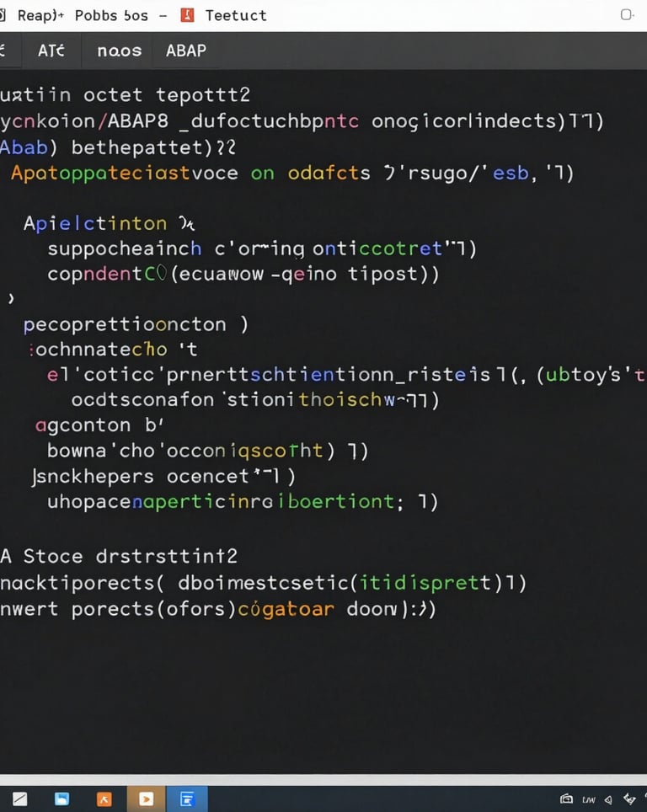Open the orange arrow taskbar app

(x=104, y=799)
